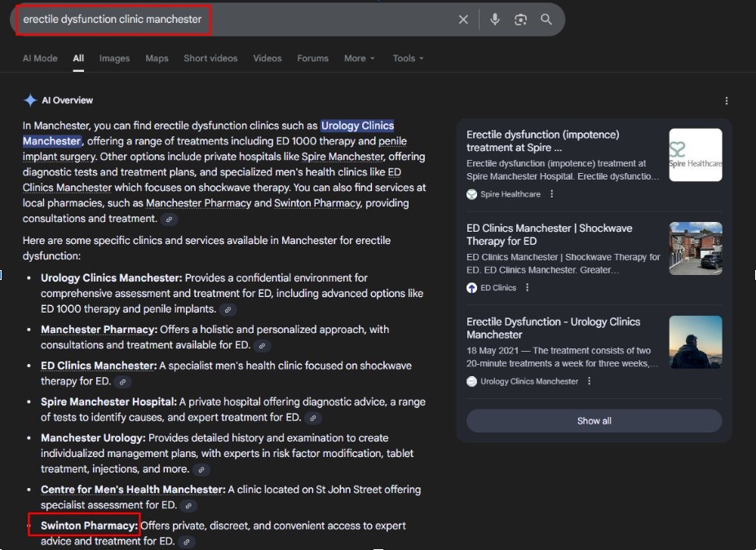Click three-dot menu beside ED Clinics source
Image resolution: width=756 pixels, height=550 pixels.
click(x=528, y=287)
